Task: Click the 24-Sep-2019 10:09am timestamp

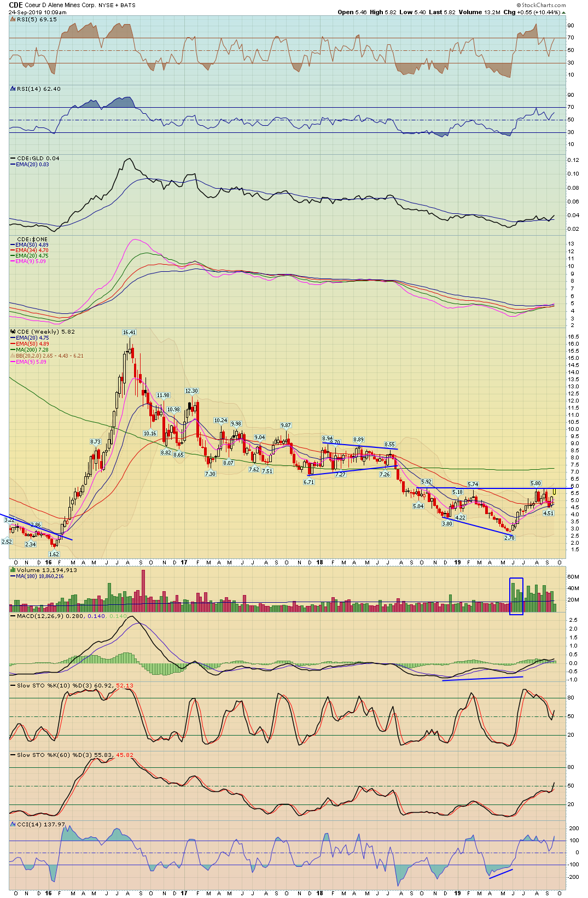Action: [37, 12]
